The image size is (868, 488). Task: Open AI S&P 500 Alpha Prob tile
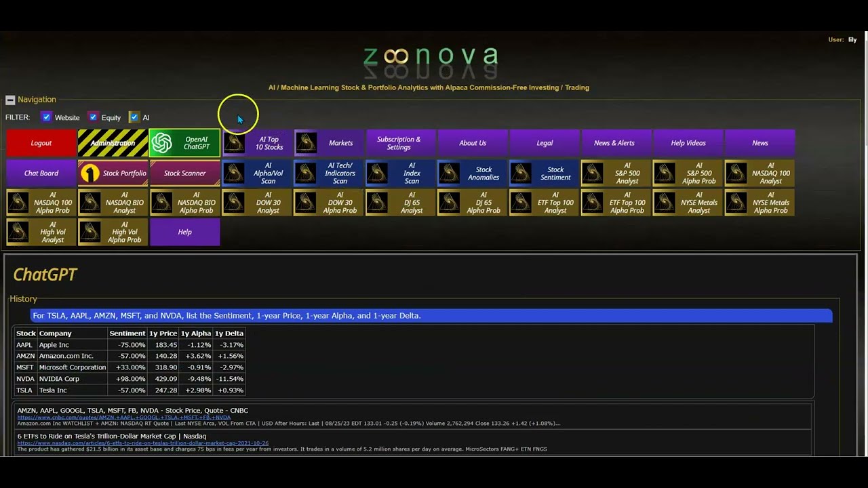pyautogui.click(x=688, y=173)
